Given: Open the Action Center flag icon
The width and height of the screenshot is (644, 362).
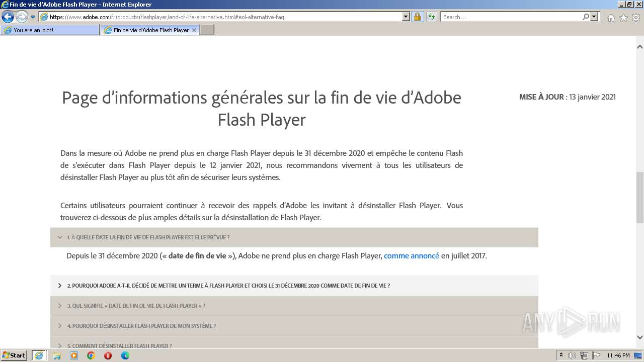Looking at the screenshot, I should tap(596, 355).
